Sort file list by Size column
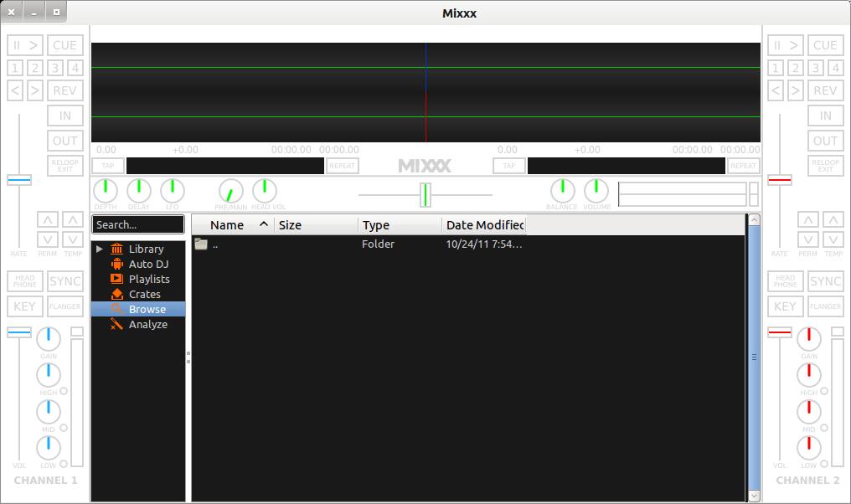Image resolution: width=851 pixels, height=504 pixels. coord(317,224)
